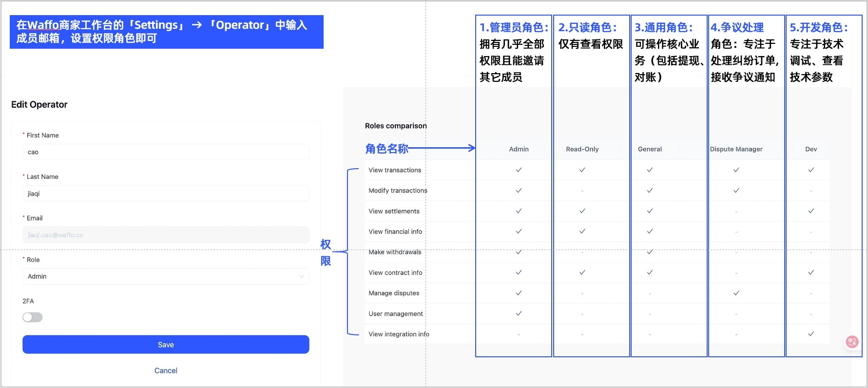868x388 pixels.
Task: Click the Admin checkmark for User management
Action: (x=519, y=313)
